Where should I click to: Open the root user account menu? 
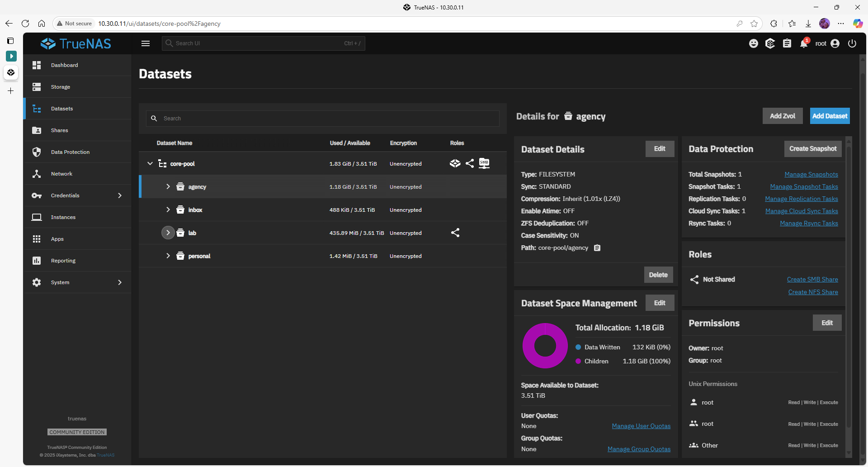click(827, 43)
